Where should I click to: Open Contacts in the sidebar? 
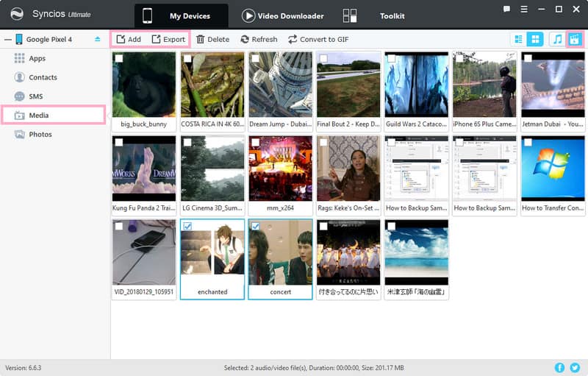pos(43,77)
